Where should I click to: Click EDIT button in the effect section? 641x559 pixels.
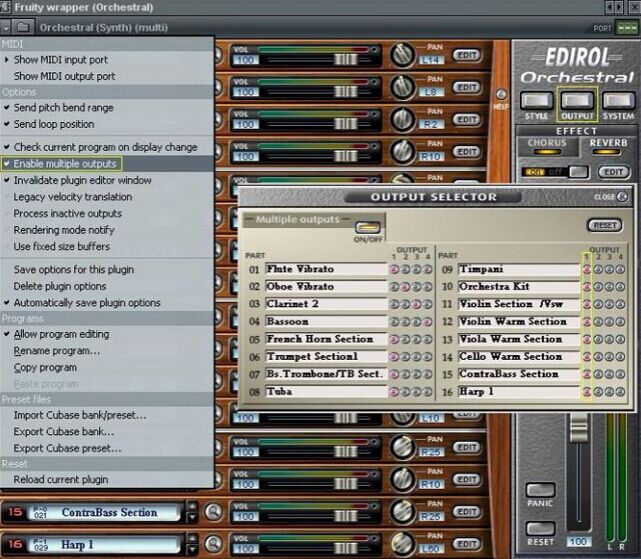click(614, 172)
